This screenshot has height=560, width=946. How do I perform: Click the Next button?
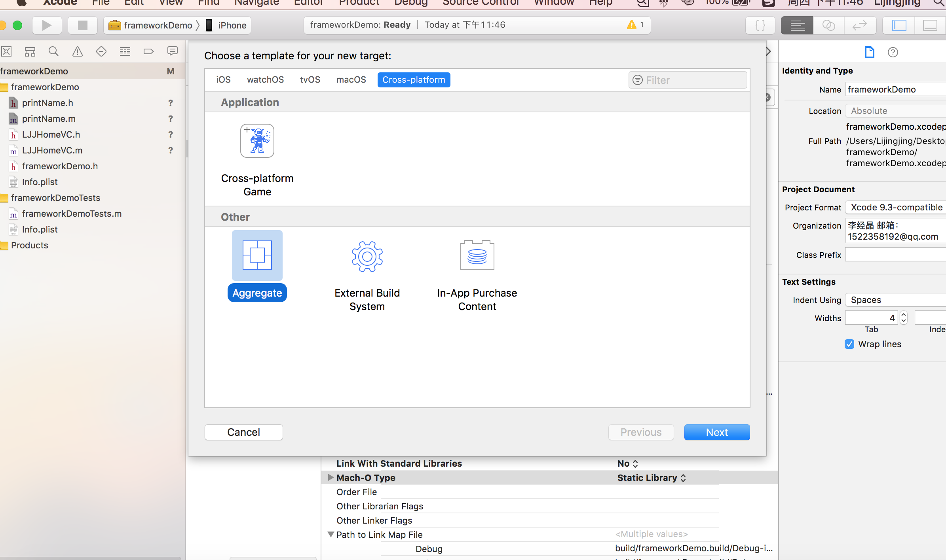coord(716,432)
